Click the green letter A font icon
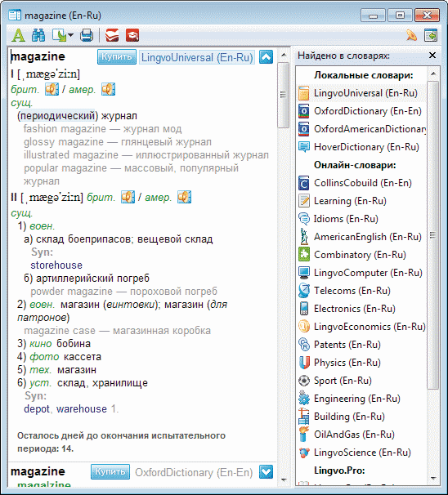The image size is (448, 495). coord(18,35)
